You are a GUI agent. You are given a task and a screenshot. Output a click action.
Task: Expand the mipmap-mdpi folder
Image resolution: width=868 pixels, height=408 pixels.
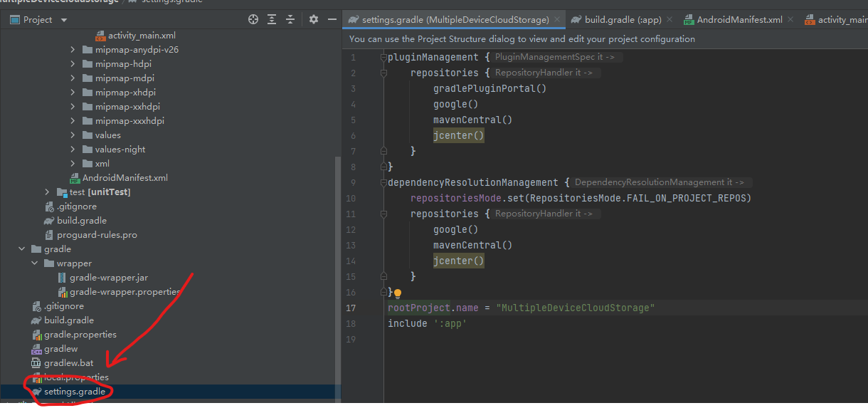73,78
